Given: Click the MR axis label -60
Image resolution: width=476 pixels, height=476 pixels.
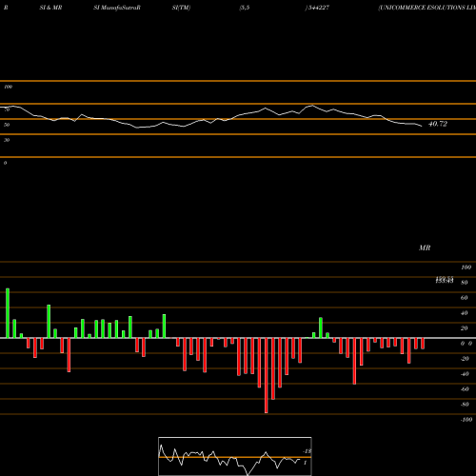Looking at the screenshot, I should click(x=465, y=389).
